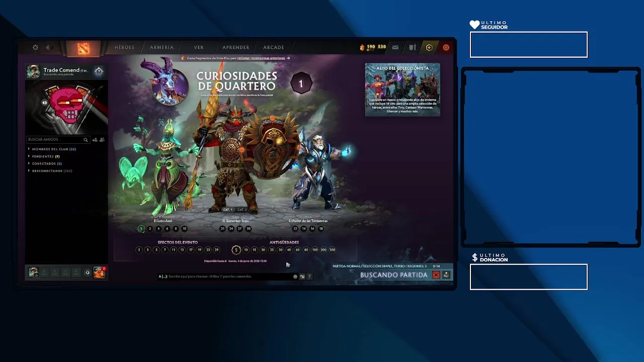Click Efectos del Evento reward 29

pos(216,250)
